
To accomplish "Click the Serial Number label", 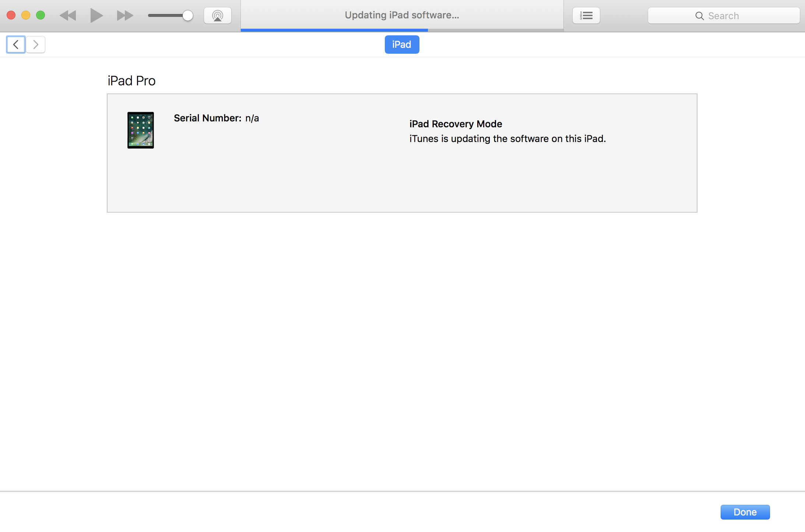I will pos(207,118).
